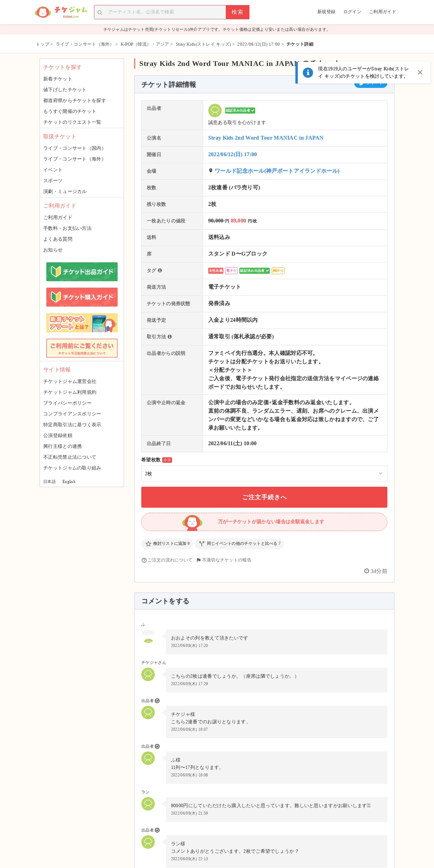This screenshot has height=868, width=434.
Task: Open K-POP（韓流）・アジア breadcrumb
Action: click(145, 44)
